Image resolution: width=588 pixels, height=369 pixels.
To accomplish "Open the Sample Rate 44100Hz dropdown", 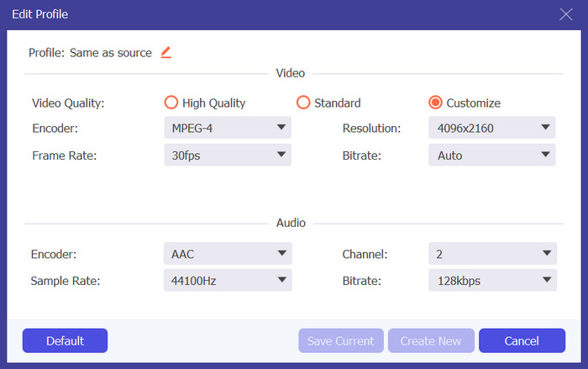I will (228, 280).
